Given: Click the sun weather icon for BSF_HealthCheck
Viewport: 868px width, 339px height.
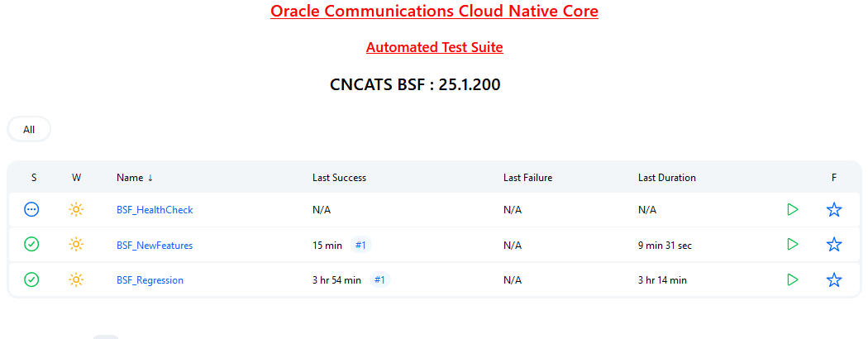Looking at the screenshot, I should coord(76,209).
